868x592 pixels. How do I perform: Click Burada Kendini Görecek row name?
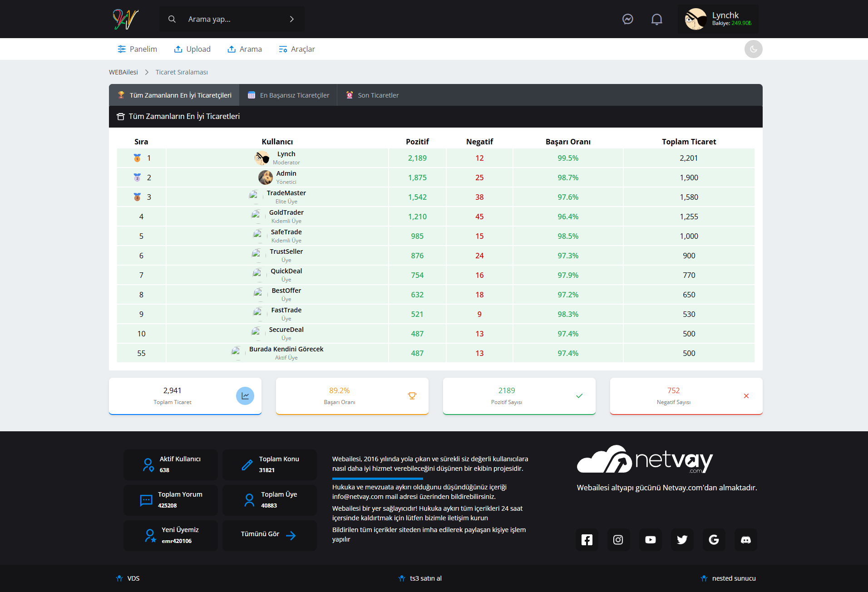[x=286, y=349]
